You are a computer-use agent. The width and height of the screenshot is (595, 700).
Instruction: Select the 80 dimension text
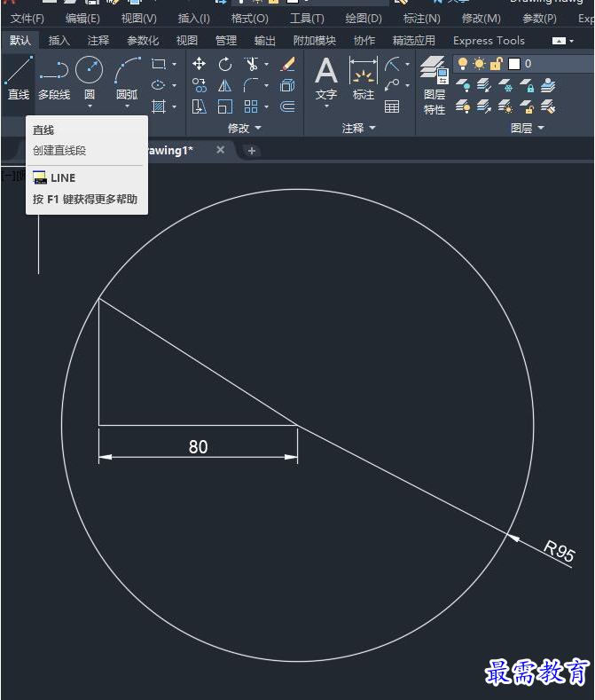(198, 446)
